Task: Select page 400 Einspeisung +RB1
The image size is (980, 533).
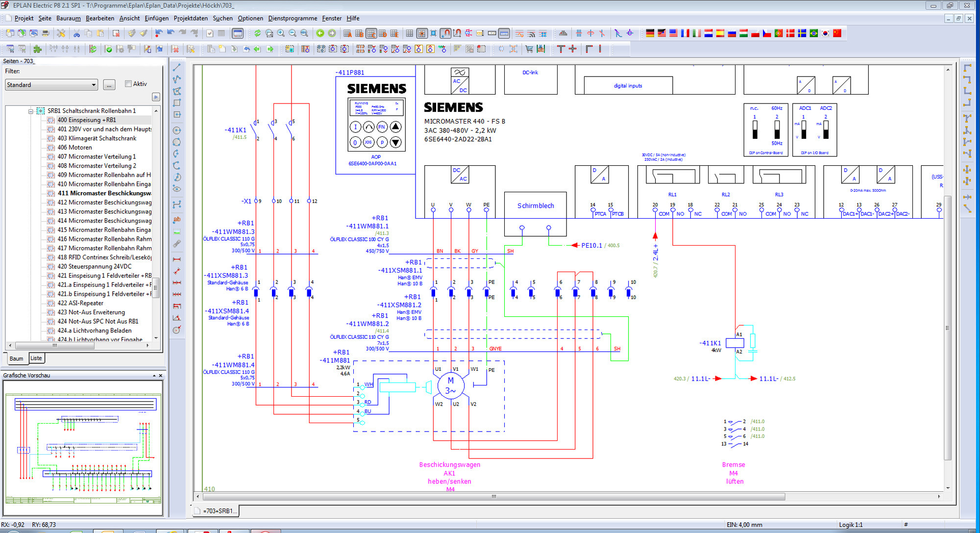Action: click(87, 120)
